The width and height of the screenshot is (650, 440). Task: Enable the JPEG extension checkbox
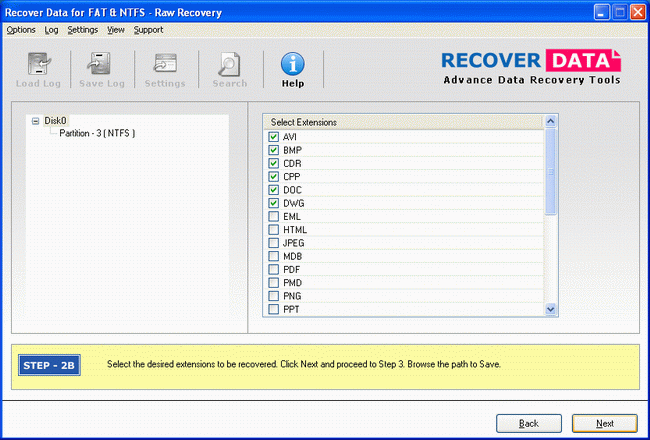273,243
